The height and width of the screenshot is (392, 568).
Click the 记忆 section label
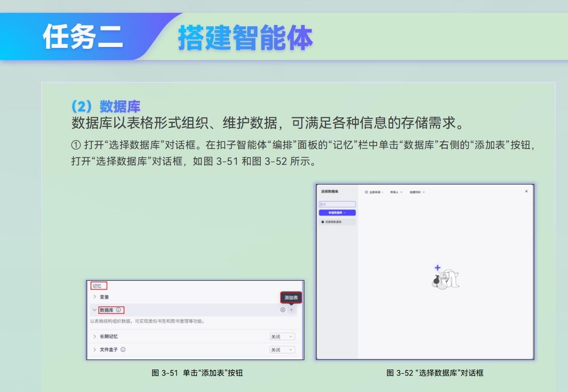click(x=97, y=286)
